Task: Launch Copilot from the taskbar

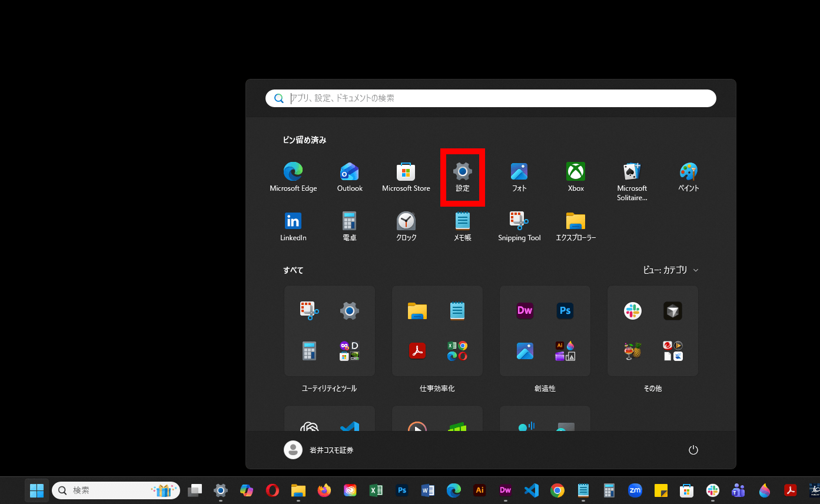Action: pyautogui.click(x=247, y=490)
